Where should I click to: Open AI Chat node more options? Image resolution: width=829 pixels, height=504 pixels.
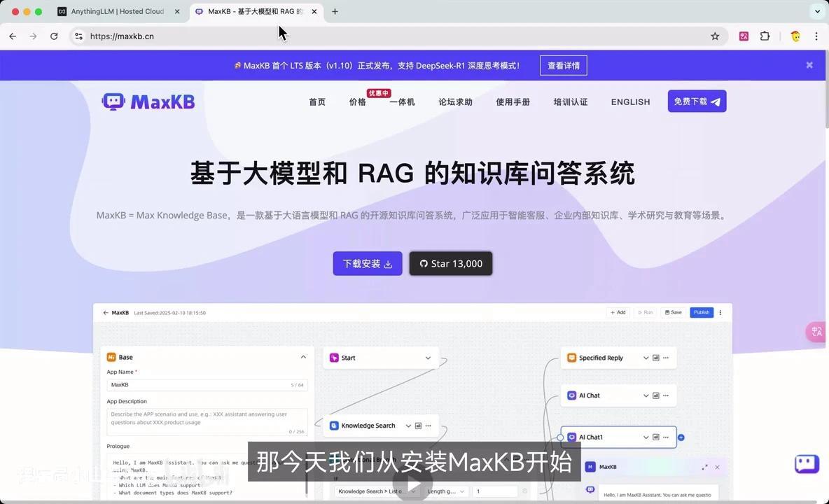(x=666, y=395)
